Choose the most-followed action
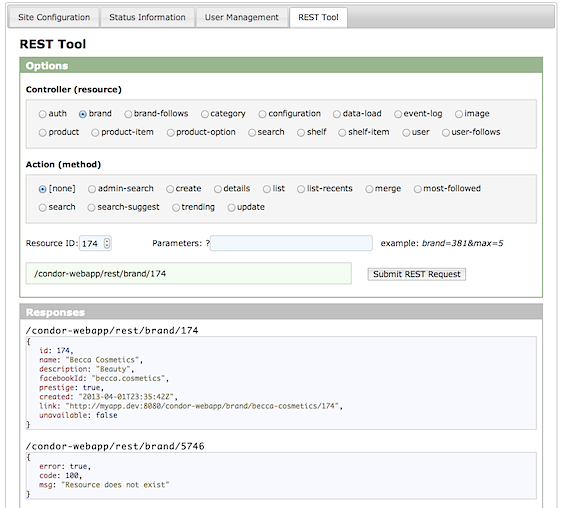This screenshot has height=508, width=563. click(x=417, y=189)
